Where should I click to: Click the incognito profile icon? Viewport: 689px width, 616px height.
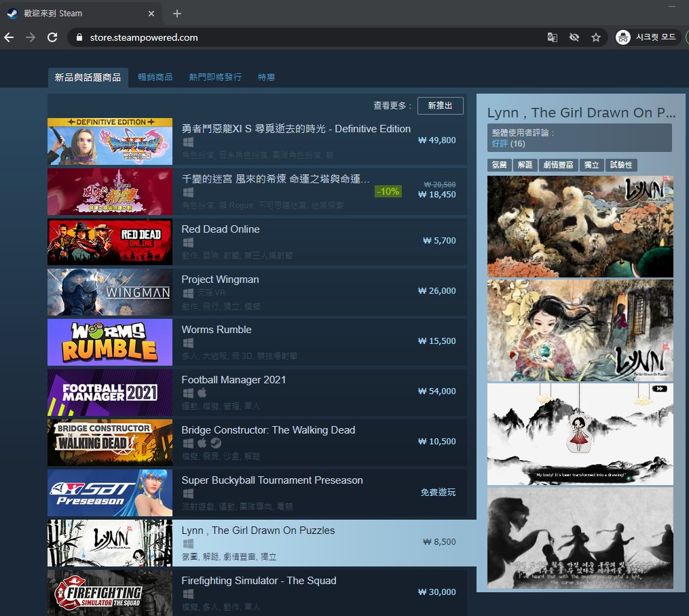(x=622, y=37)
